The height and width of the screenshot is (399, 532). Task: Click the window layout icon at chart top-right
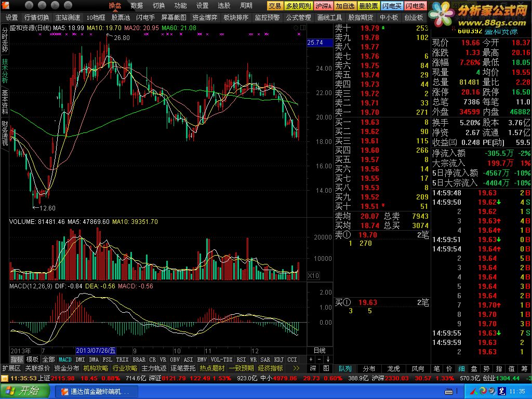303,28
